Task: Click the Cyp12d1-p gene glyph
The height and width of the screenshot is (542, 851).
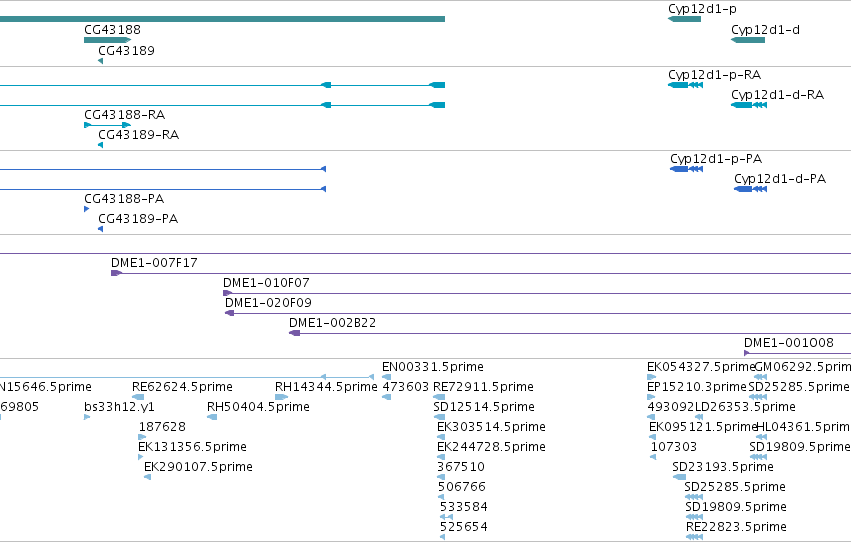Action: pos(684,19)
